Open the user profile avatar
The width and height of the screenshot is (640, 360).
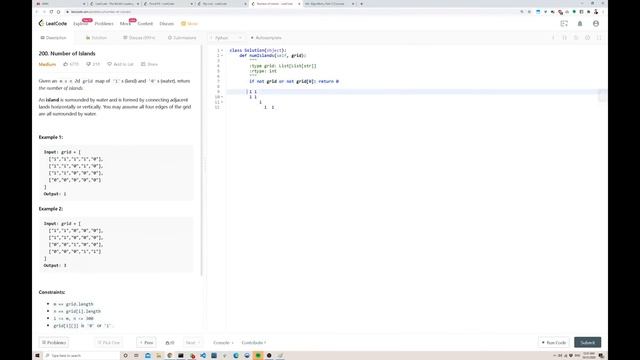596,24
